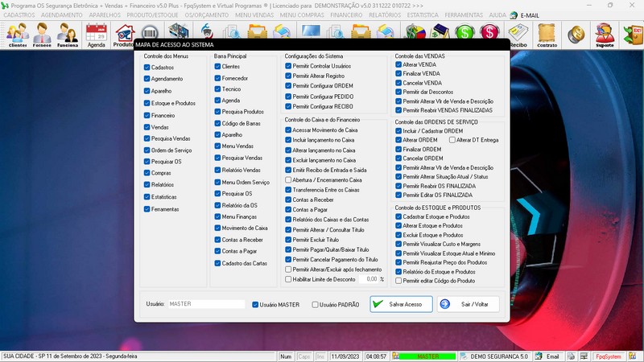The image size is (644, 362).
Task: Enable Habilitar Limite de Desconto checkbox
Action: tap(288, 278)
